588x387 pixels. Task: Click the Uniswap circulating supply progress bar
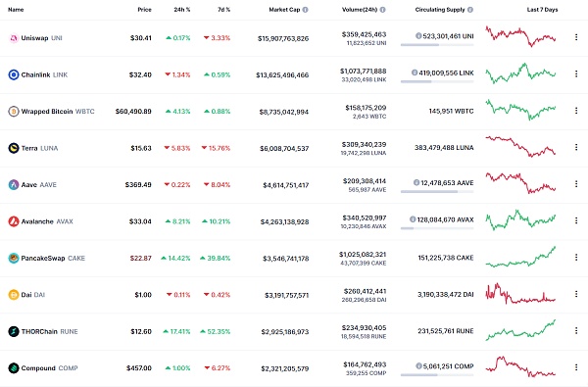tap(437, 45)
